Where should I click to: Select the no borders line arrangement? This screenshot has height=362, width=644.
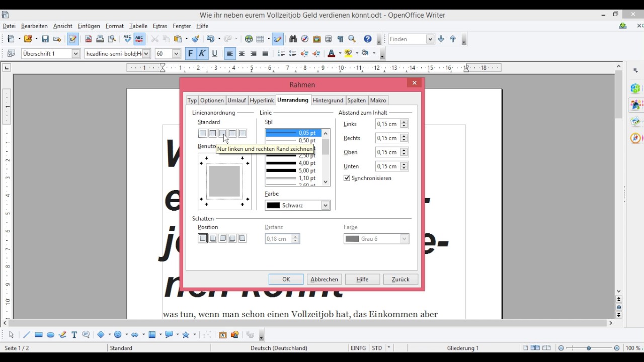pos(203,133)
